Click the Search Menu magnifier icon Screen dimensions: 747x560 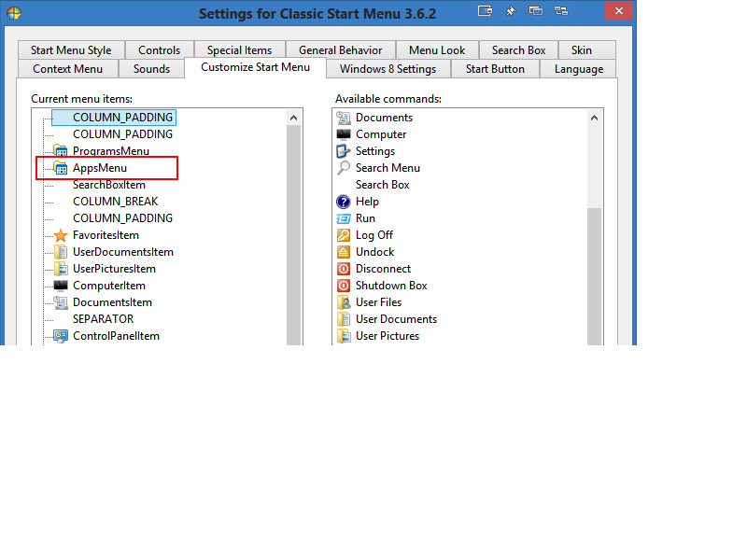pyautogui.click(x=344, y=168)
